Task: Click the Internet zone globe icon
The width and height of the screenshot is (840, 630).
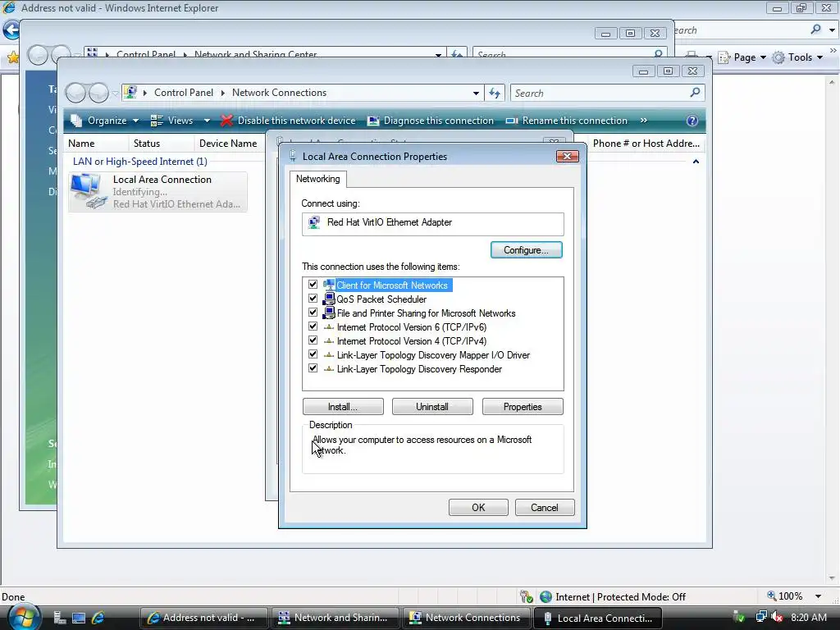Action: [x=546, y=596]
